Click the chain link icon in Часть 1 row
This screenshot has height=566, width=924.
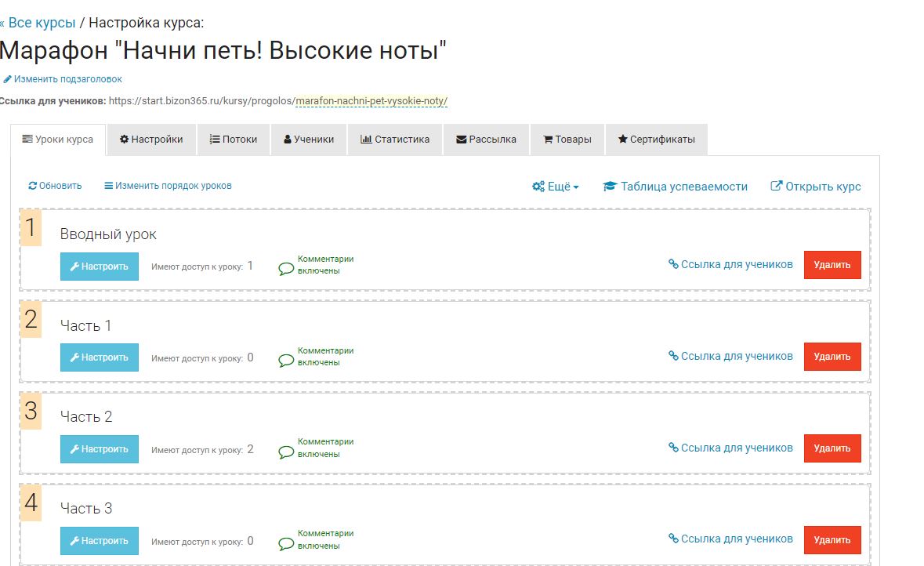pyautogui.click(x=673, y=356)
